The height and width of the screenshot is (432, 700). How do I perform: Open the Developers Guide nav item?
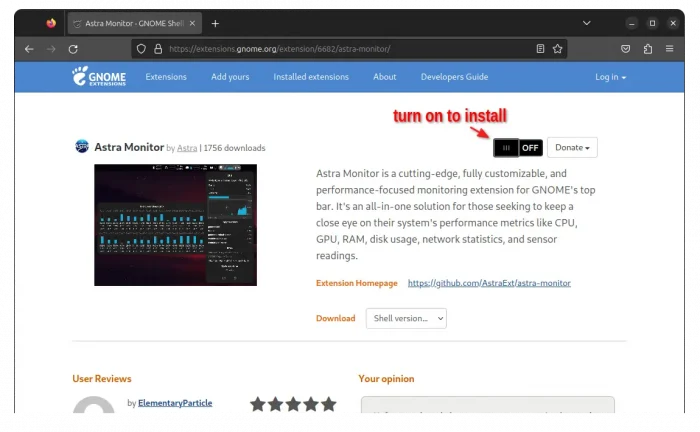(454, 77)
